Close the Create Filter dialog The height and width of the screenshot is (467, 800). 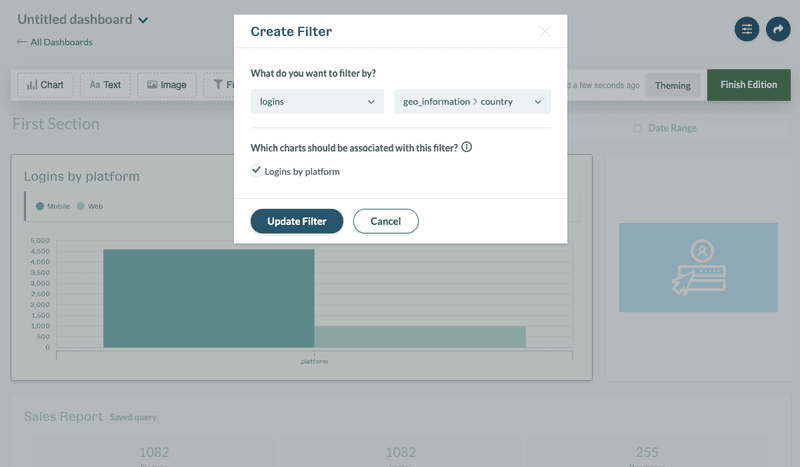(x=545, y=32)
